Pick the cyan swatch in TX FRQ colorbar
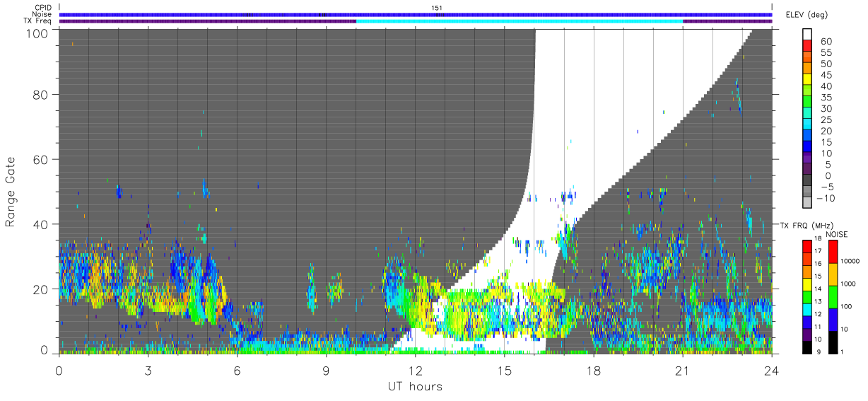The height and width of the screenshot is (401, 868). point(808,309)
